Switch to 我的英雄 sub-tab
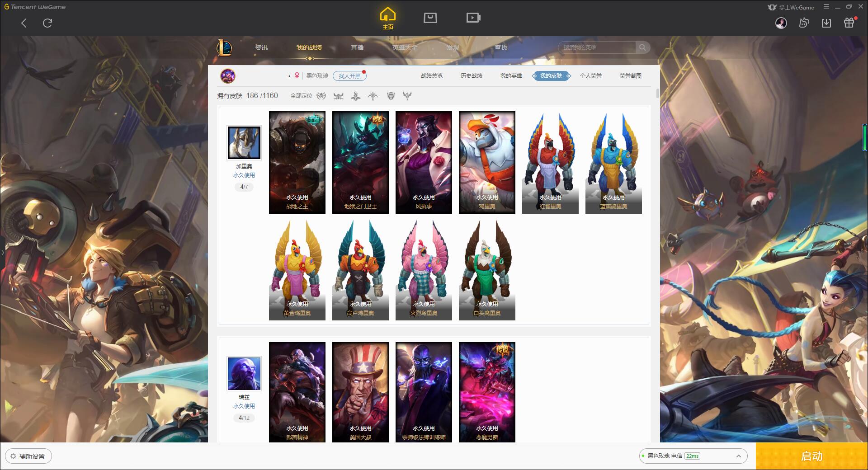 (x=511, y=76)
